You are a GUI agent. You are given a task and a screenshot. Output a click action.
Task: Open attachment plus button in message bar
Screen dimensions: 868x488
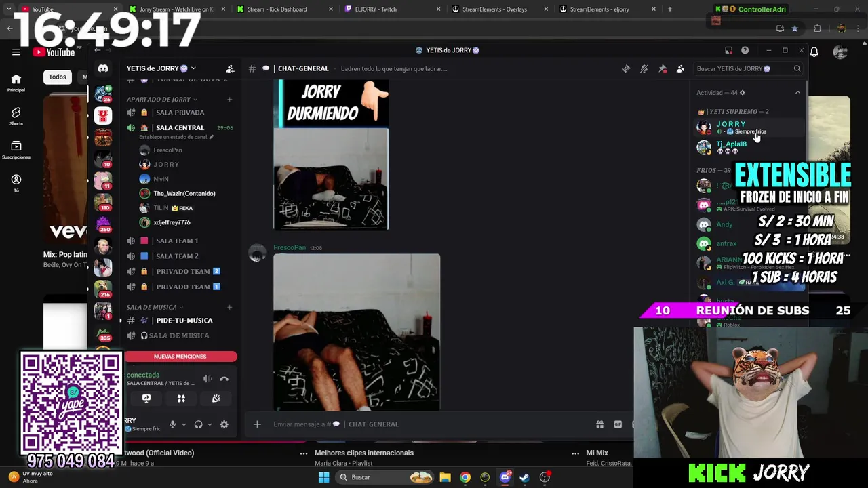click(x=257, y=424)
